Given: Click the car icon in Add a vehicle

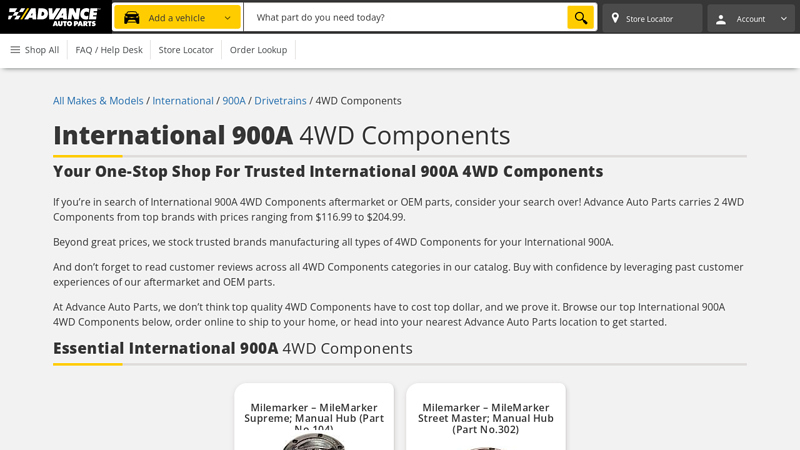Looking at the screenshot, I should [x=132, y=17].
